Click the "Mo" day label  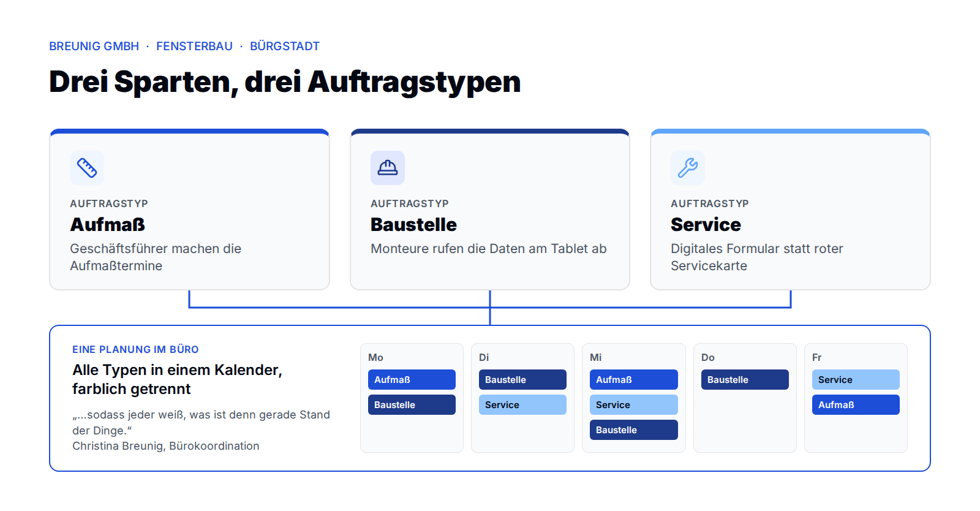pyautogui.click(x=375, y=357)
